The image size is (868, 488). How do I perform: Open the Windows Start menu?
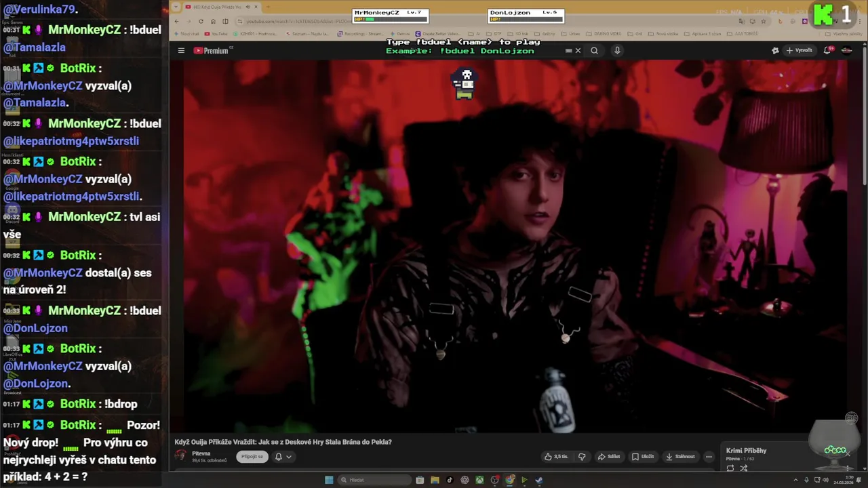(x=329, y=480)
